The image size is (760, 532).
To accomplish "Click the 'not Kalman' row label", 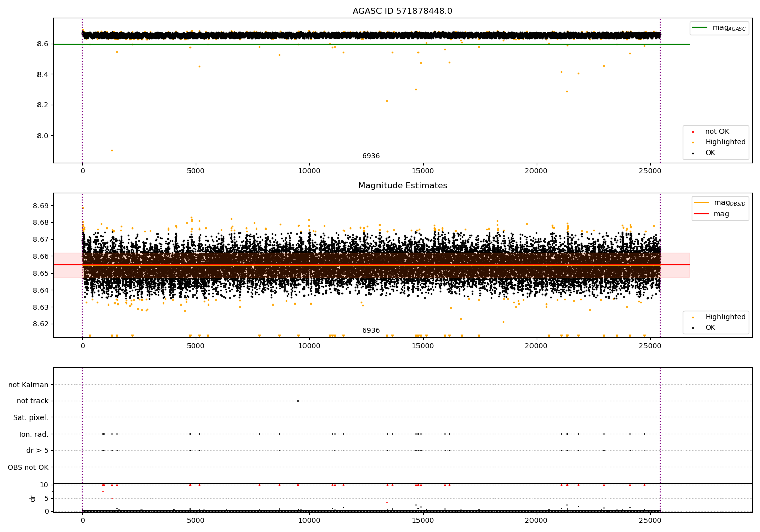I will tap(28, 385).
